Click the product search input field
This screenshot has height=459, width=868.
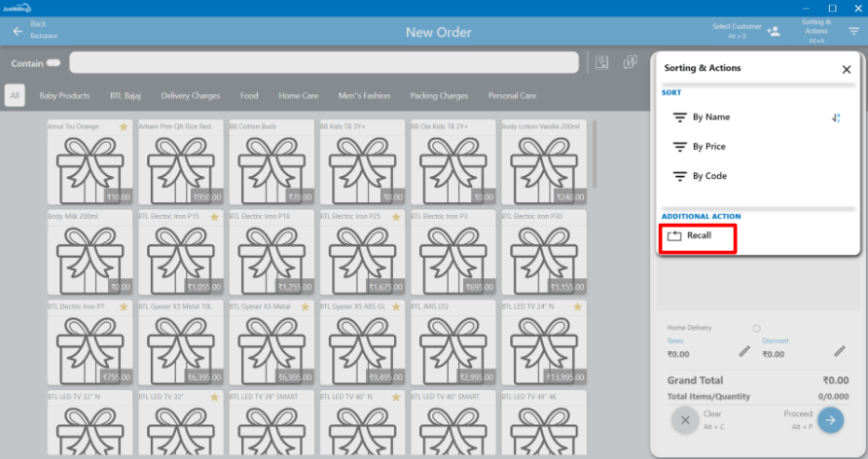[x=323, y=63]
